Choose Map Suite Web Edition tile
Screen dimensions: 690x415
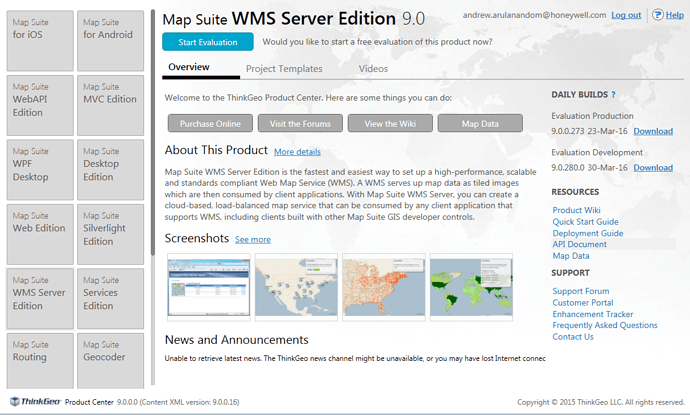pyautogui.click(x=40, y=234)
